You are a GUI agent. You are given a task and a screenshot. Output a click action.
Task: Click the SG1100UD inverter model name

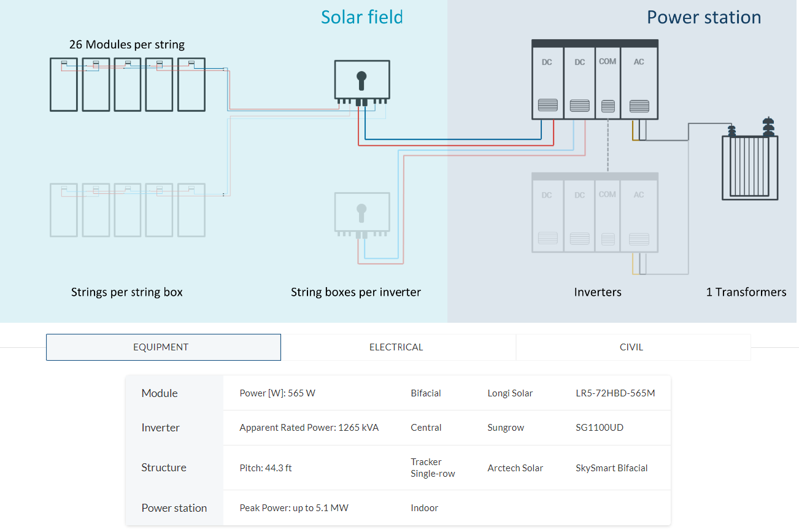click(600, 428)
